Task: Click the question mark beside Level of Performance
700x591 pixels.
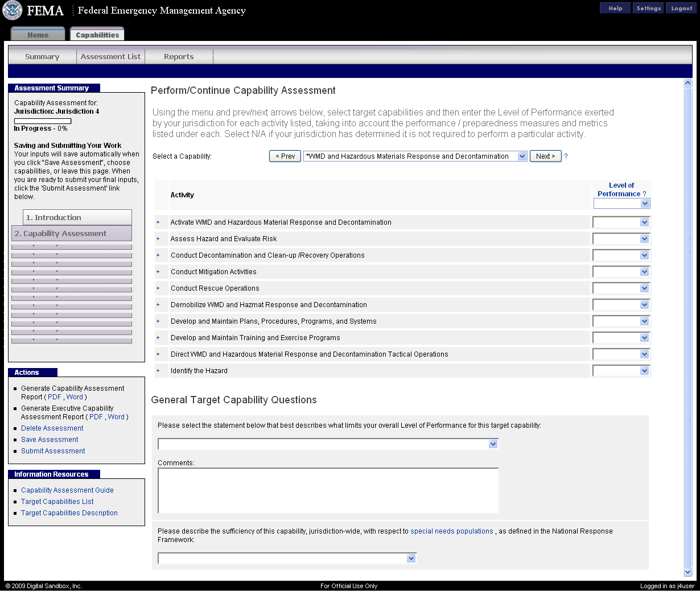Action: [644, 194]
